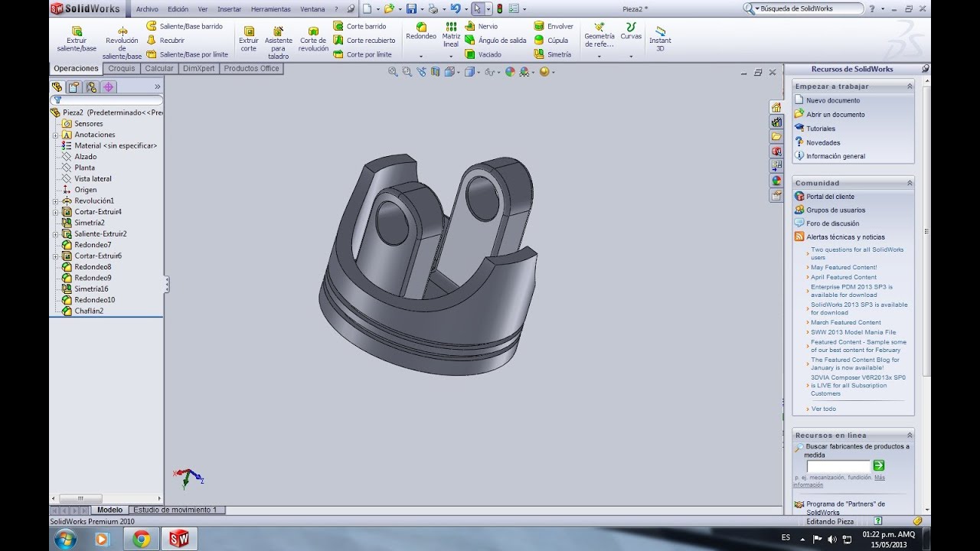Select the Extruir corte tool
Image resolution: width=980 pixels, height=551 pixels.
[249, 38]
